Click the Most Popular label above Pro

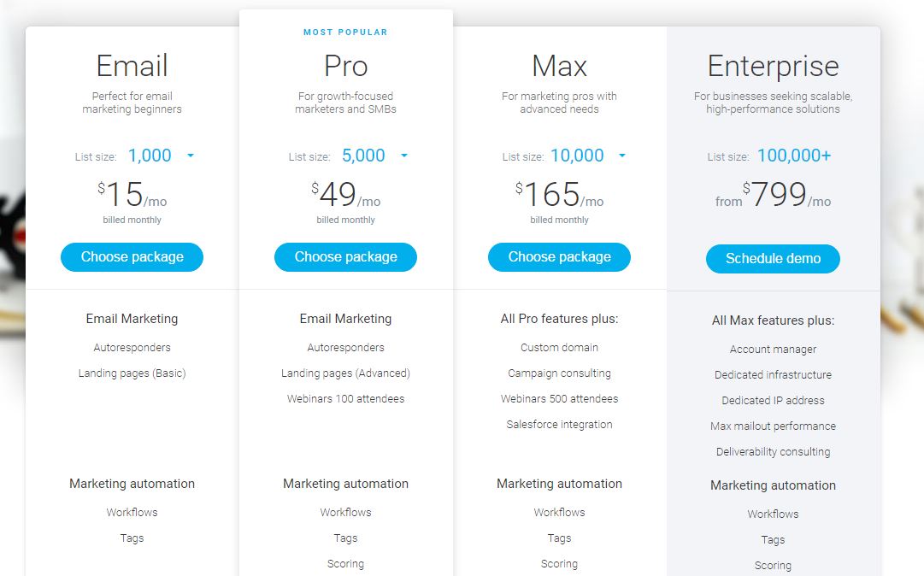point(346,32)
